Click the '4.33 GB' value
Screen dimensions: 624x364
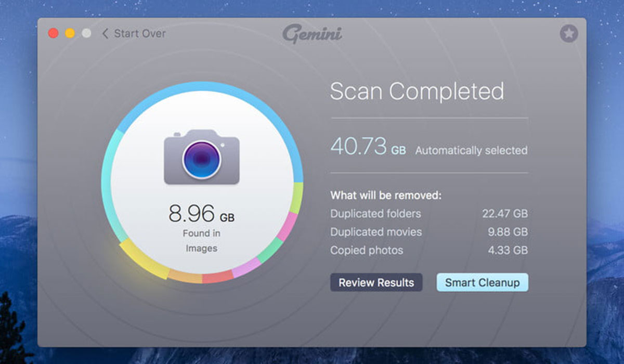click(x=509, y=250)
